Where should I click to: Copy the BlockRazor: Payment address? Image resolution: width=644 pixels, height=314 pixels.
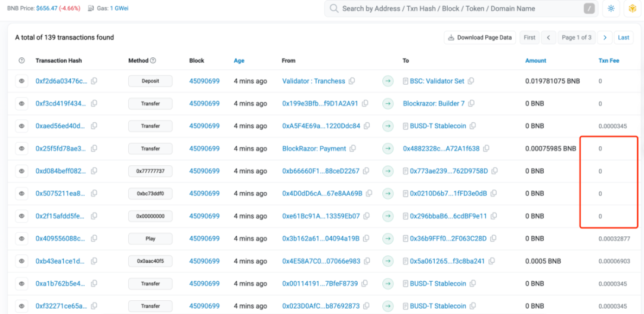(352, 149)
